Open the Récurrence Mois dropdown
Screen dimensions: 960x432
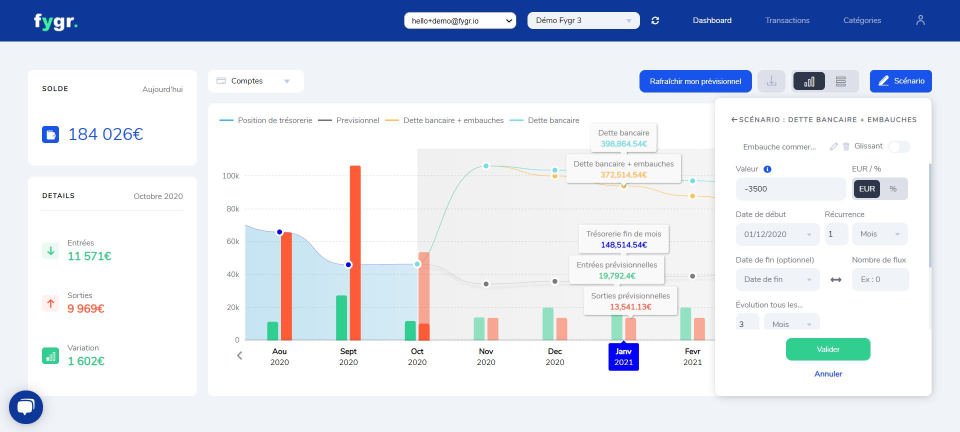(x=880, y=234)
